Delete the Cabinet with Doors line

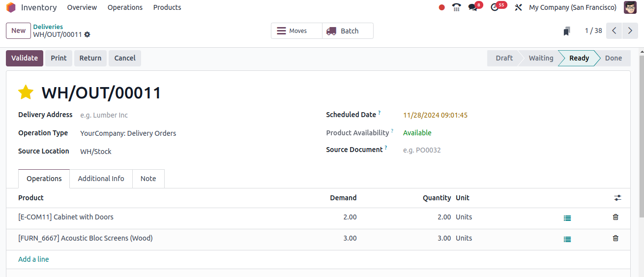615,217
